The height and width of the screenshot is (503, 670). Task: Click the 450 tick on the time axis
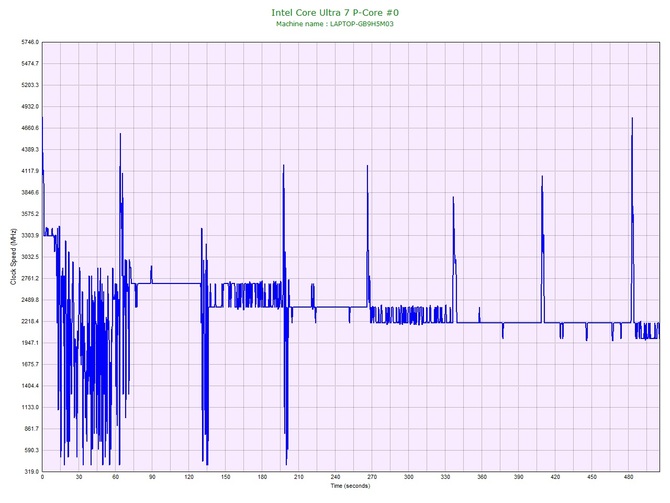[592, 477]
